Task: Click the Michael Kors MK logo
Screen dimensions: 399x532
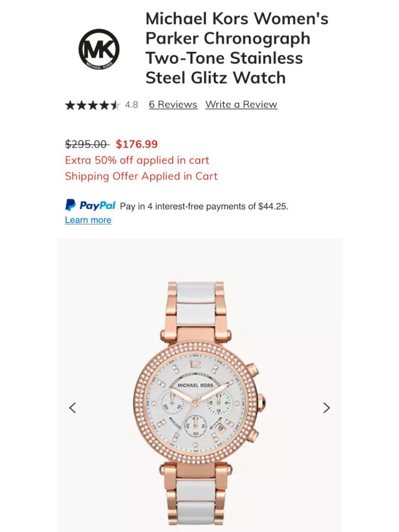Action: coord(99,49)
